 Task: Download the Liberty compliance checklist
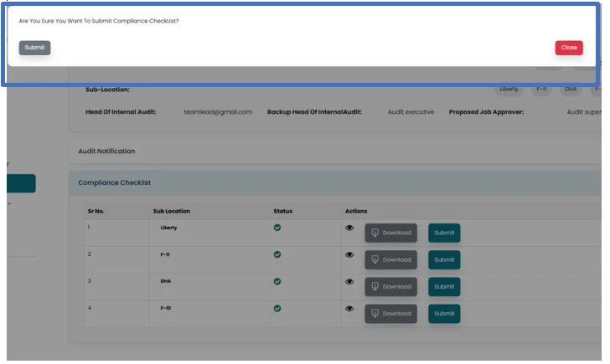pos(390,233)
